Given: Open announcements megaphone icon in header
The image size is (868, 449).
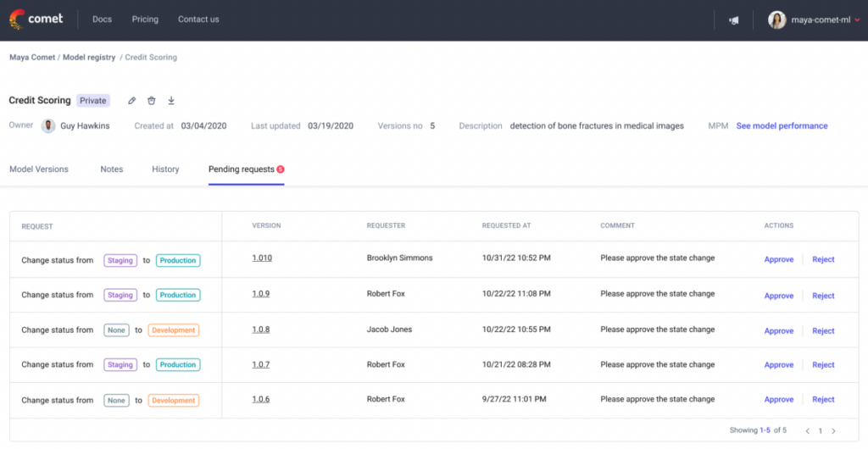Looking at the screenshot, I should click(733, 20).
